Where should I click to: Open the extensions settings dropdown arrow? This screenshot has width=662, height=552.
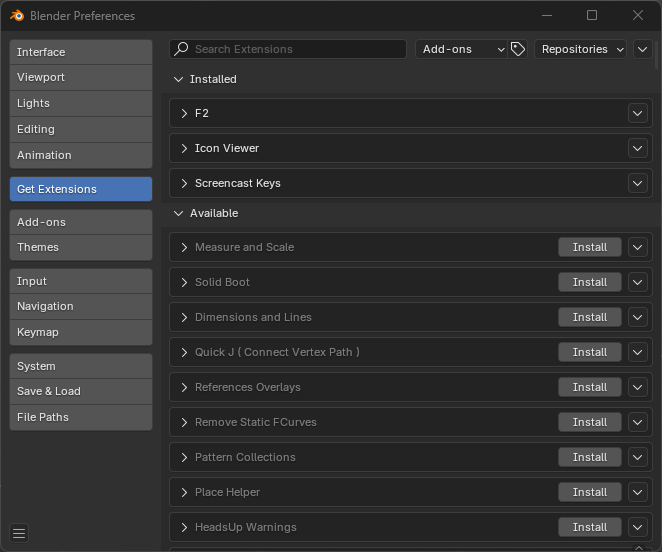tap(643, 49)
